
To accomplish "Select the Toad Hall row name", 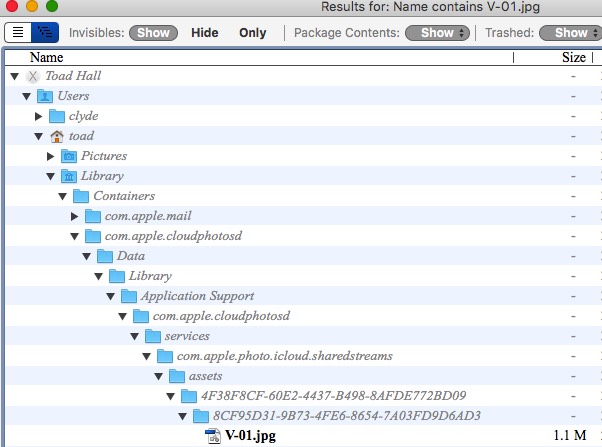I will point(73,76).
